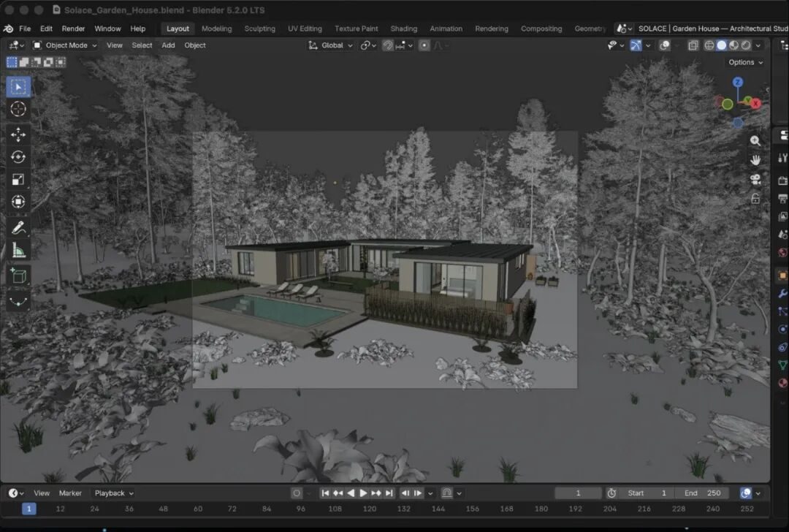789x532 pixels.
Task: Switch to material preview shading
Action: pyautogui.click(x=733, y=45)
